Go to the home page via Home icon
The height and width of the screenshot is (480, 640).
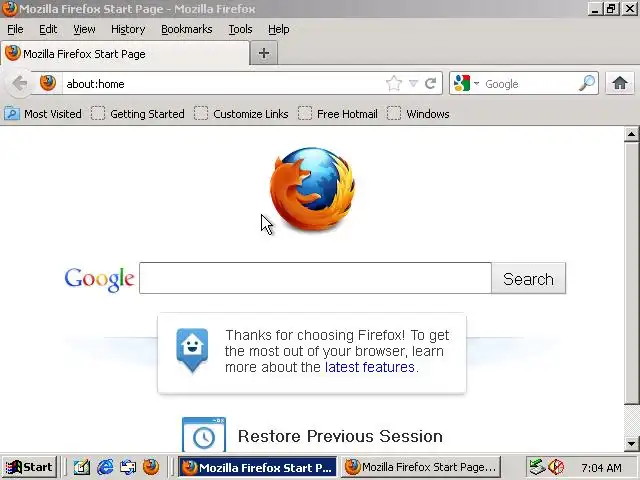point(620,83)
